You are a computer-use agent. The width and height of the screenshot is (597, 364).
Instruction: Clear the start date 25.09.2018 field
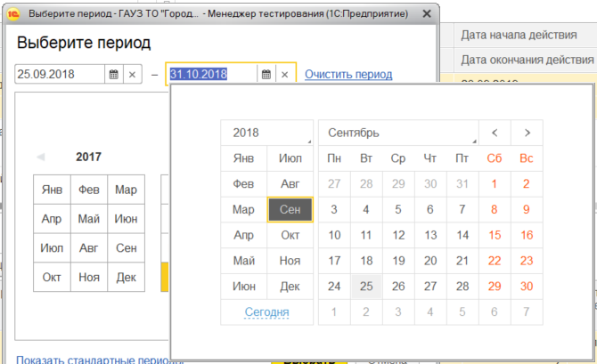[132, 75]
